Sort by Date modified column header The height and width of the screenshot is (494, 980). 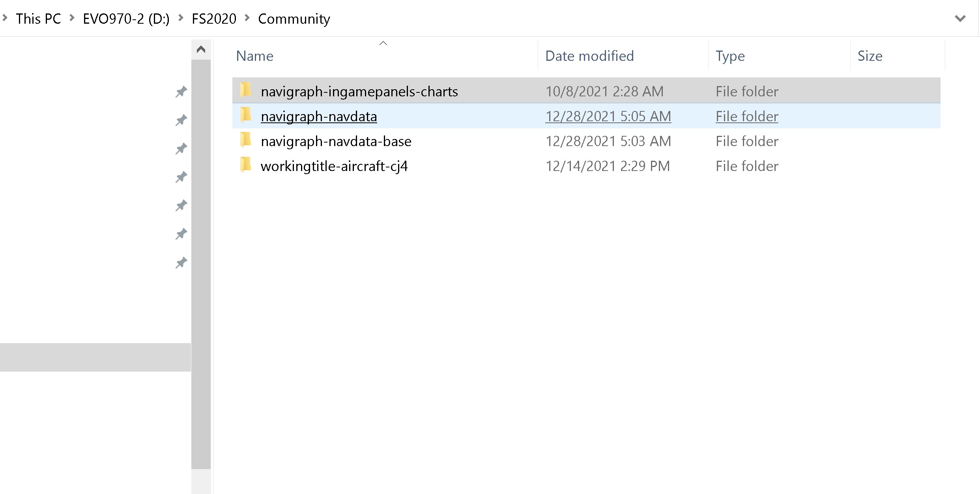(x=589, y=56)
